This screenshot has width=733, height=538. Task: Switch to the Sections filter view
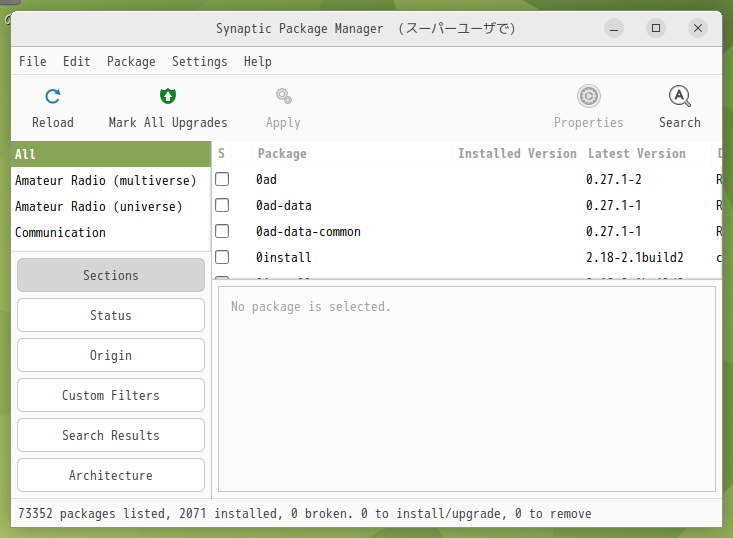point(111,275)
